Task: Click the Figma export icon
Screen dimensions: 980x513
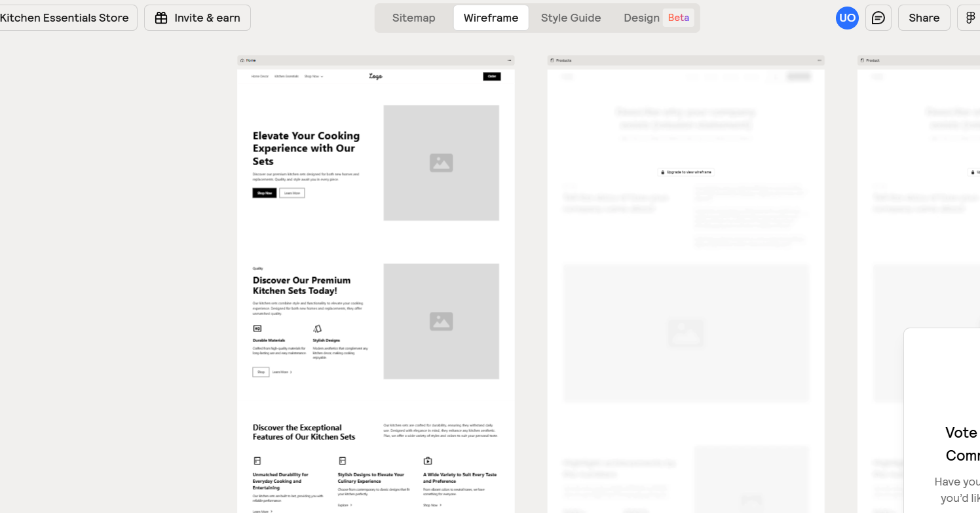Action: coord(971,18)
